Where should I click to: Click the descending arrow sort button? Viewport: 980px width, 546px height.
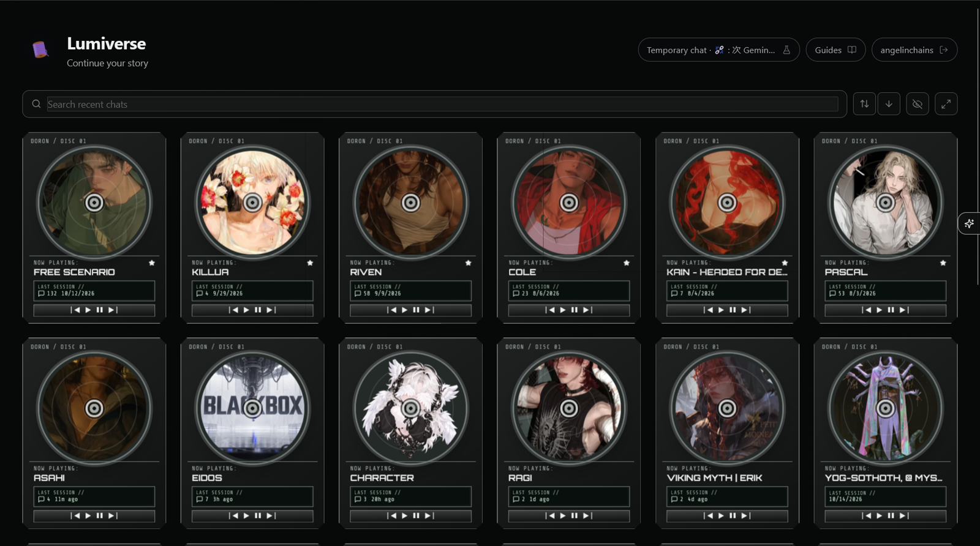coord(889,104)
